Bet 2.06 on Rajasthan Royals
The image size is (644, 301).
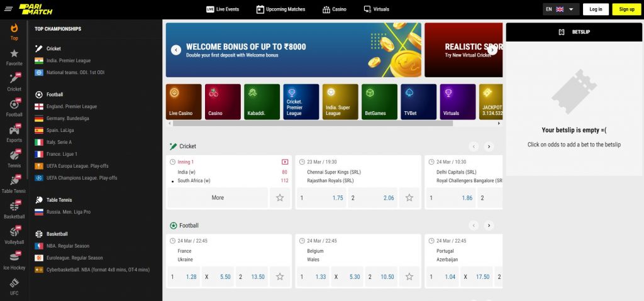tap(372, 197)
